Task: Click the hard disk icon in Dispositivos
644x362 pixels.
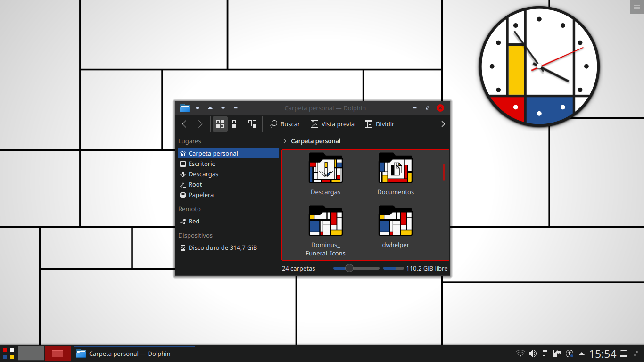Action: coord(183,247)
